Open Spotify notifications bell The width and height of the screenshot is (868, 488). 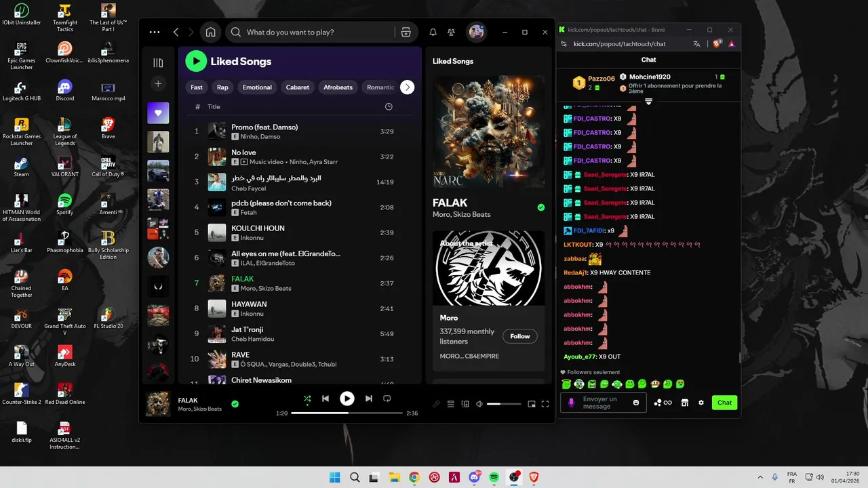(x=433, y=32)
